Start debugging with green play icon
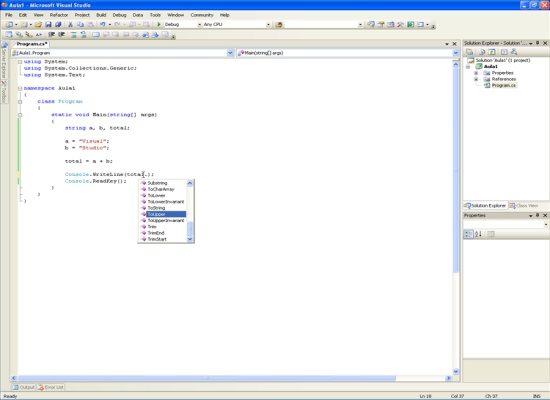 pos(159,24)
